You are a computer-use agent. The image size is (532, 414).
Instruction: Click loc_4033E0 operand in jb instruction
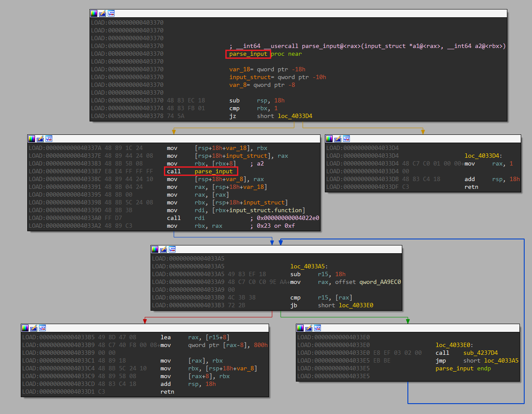[356, 306]
